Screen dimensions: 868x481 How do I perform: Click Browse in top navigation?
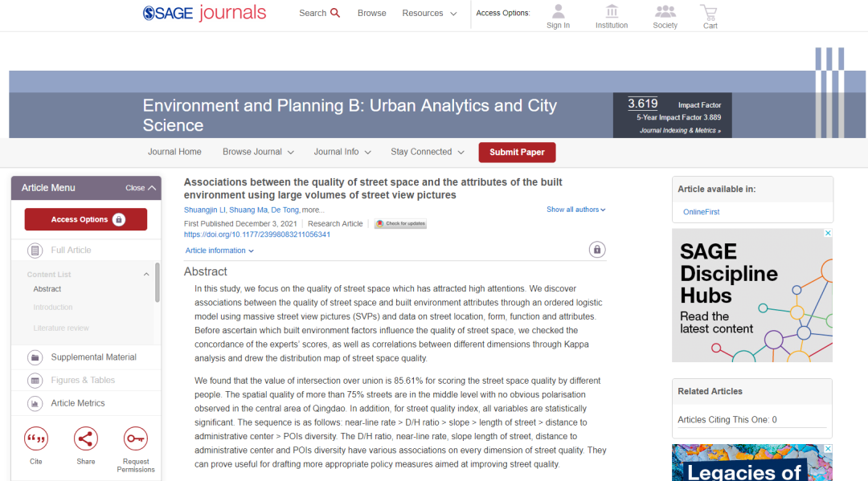click(x=371, y=14)
